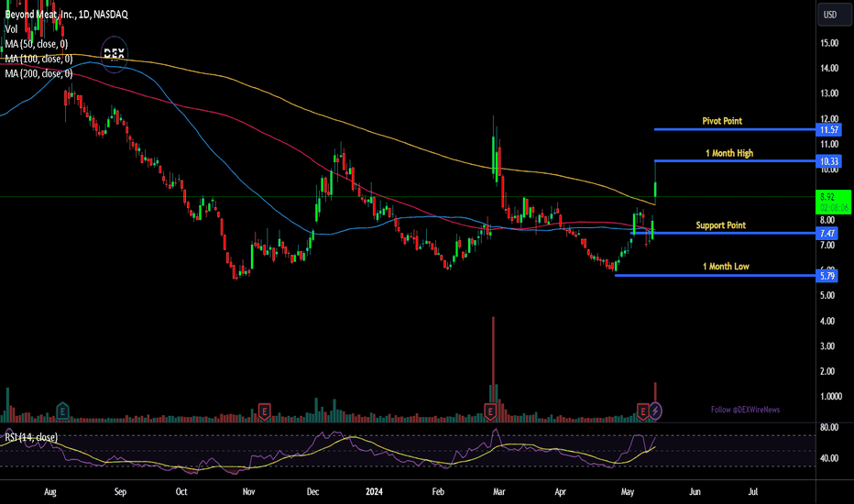The image size is (854, 504).
Task: Click the 13.00 price axis value
Action: click(x=829, y=93)
